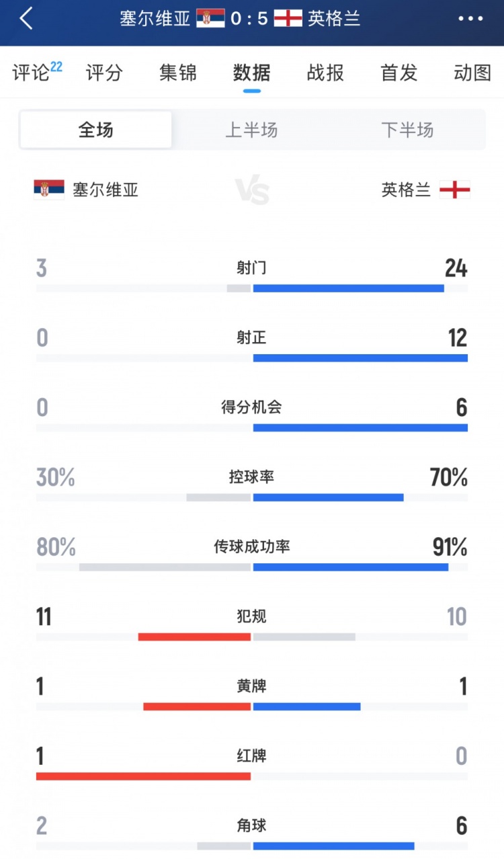
Task: Open the 动图 GIFs tab
Action: coord(472,73)
